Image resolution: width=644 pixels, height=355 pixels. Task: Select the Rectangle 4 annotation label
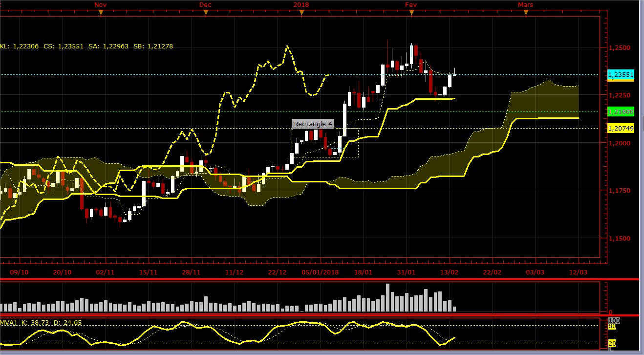click(x=313, y=124)
